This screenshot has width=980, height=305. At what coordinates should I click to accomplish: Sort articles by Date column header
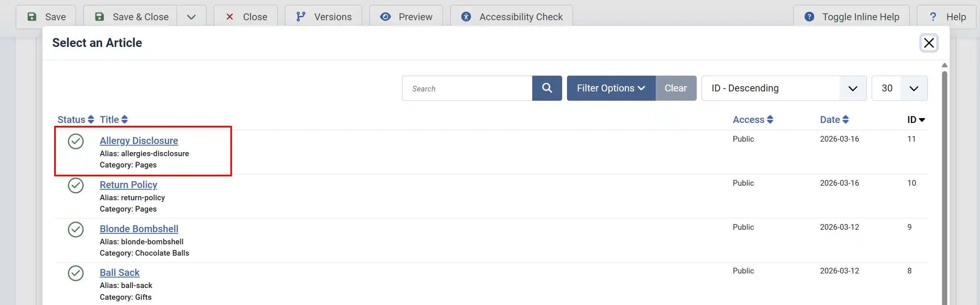[x=834, y=120]
